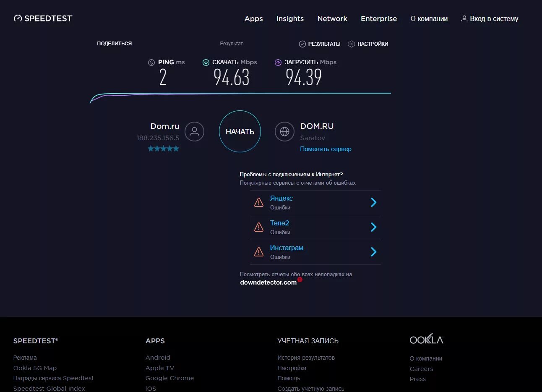Start test with the НАЧАТЬ button
Viewport: 542px width, 392px height.
[x=240, y=131]
